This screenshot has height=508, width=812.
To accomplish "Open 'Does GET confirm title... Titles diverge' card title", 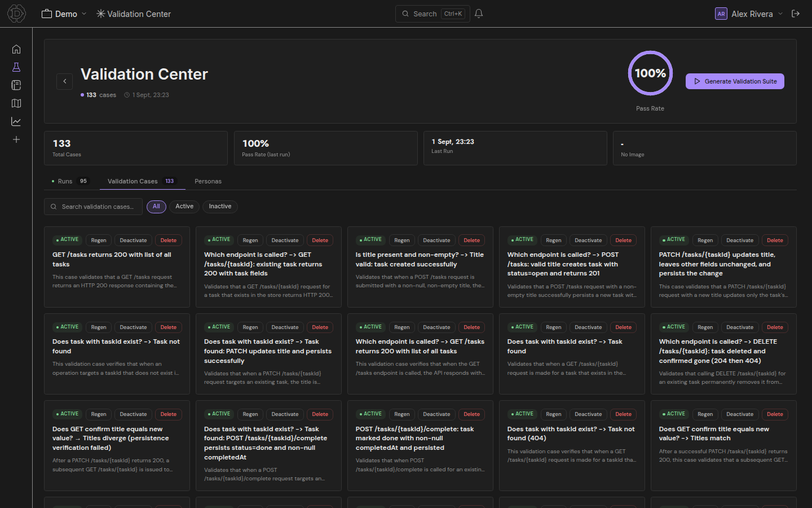I will [111, 439].
